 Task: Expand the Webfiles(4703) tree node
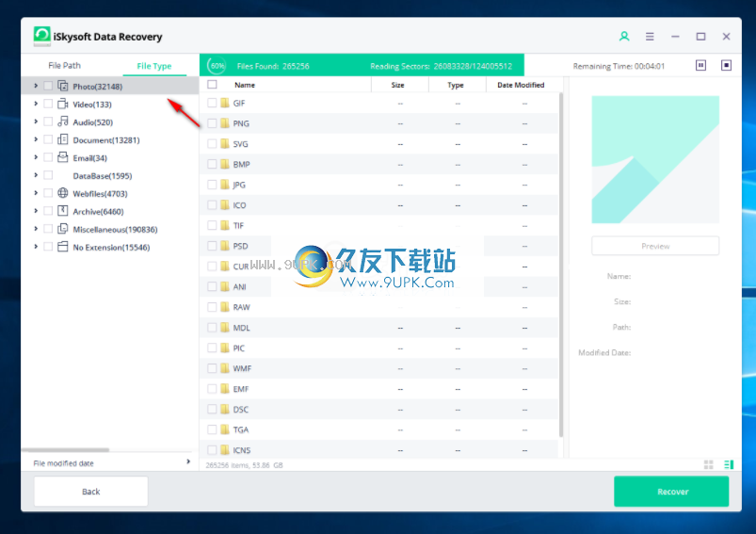coord(36,193)
